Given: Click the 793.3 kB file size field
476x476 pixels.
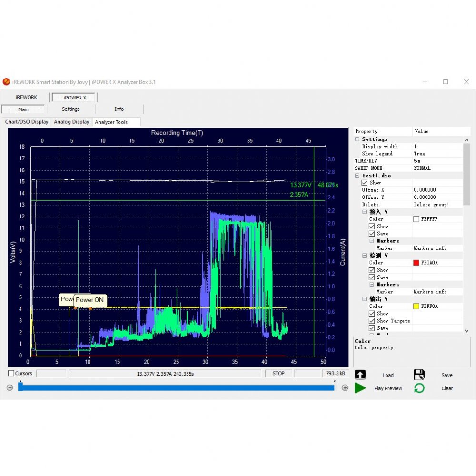Looking at the screenshot, I should [x=335, y=373].
